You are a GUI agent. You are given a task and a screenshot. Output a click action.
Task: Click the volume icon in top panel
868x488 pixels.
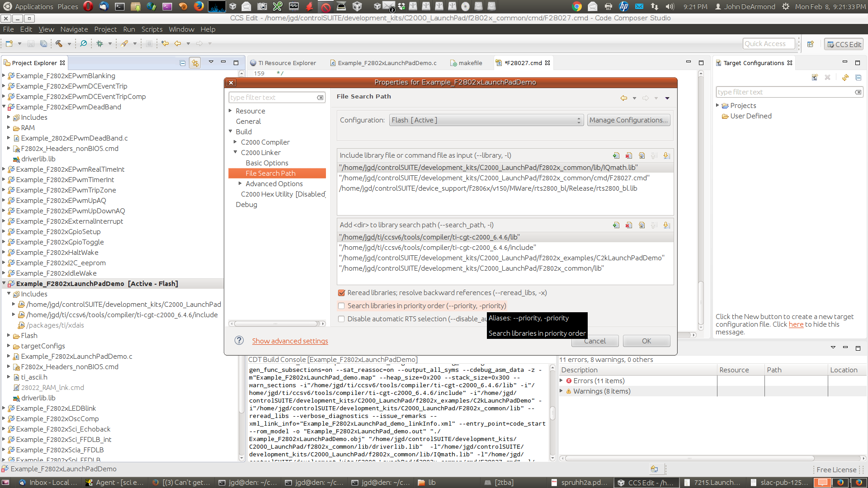(670, 6)
